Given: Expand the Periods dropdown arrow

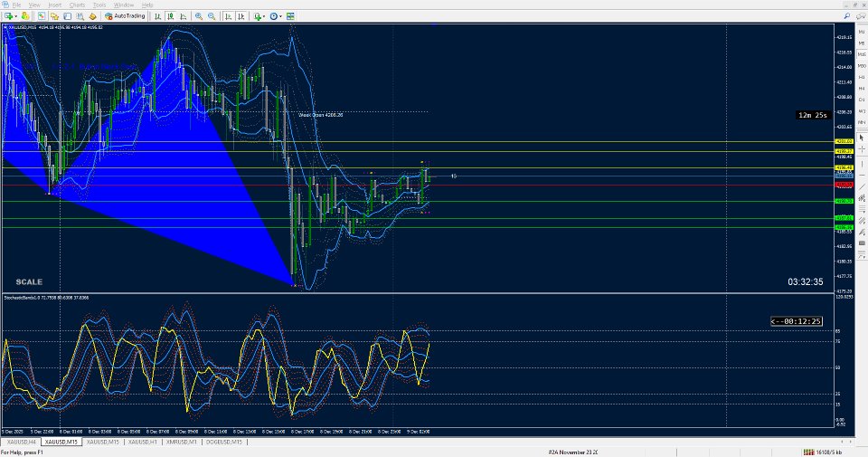Looking at the screenshot, I should [280, 16].
